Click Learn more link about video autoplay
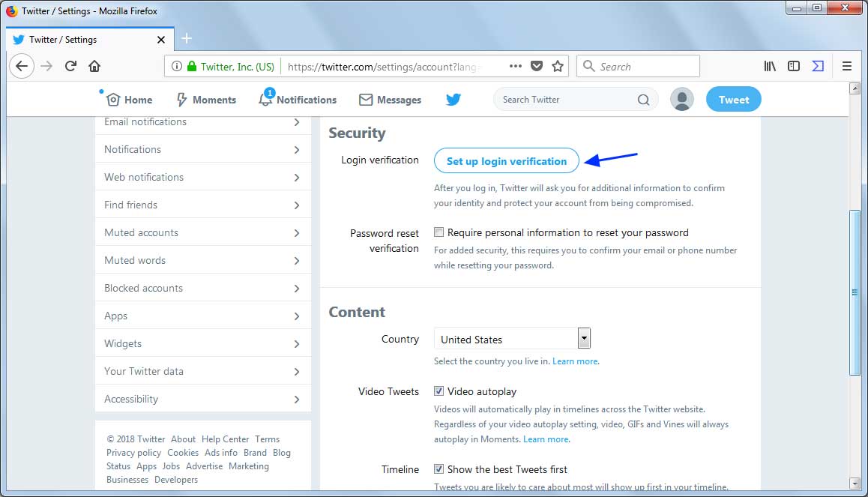 click(x=546, y=439)
